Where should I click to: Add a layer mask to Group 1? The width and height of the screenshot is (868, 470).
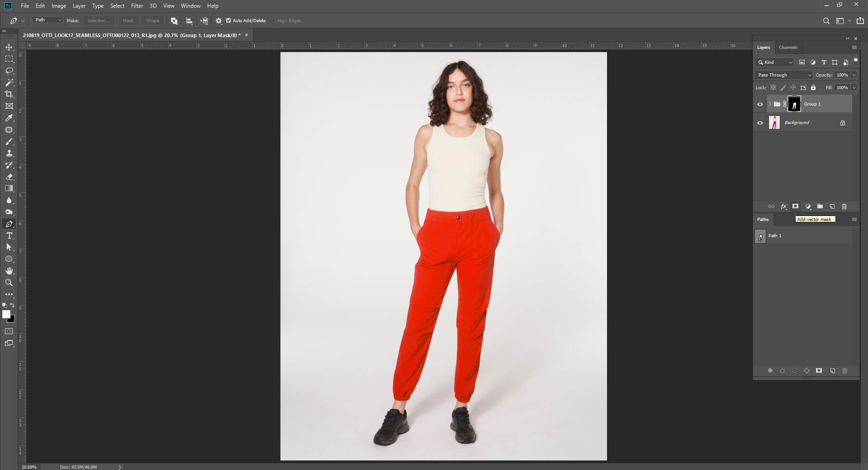pyautogui.click(x=796, y=207)
